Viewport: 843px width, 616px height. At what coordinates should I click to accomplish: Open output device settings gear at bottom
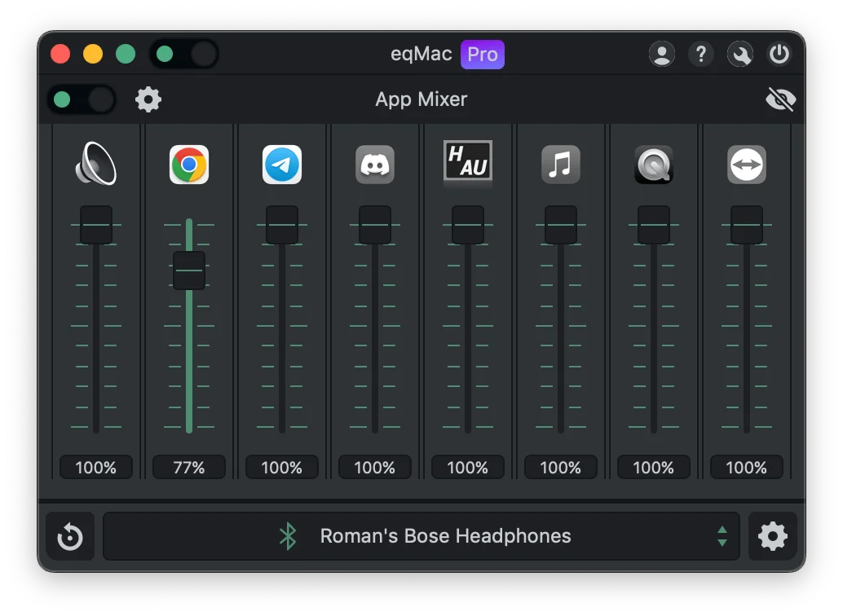pos(773,536)
